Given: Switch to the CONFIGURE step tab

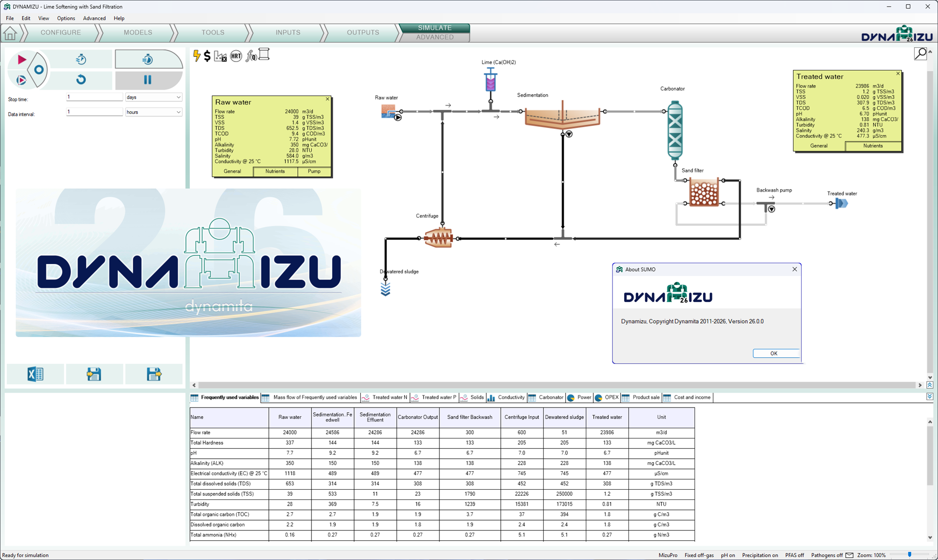Looking at the screenshot, I should (x=61, y=33).
